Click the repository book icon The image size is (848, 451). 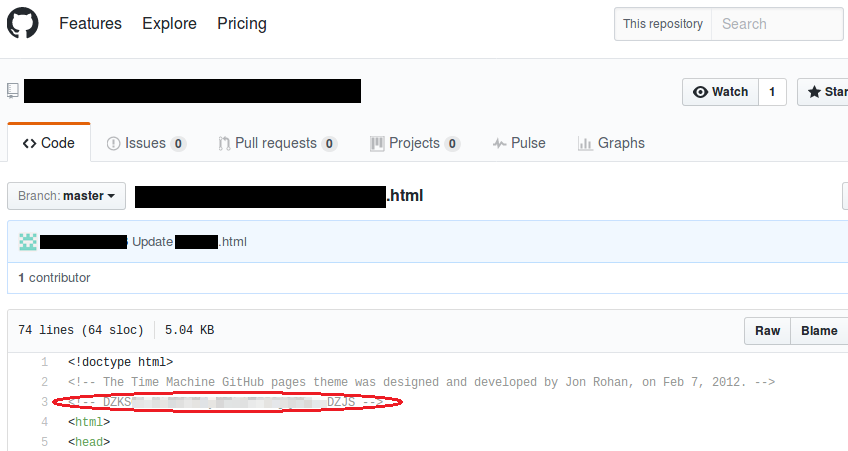[x=13, y=91]
